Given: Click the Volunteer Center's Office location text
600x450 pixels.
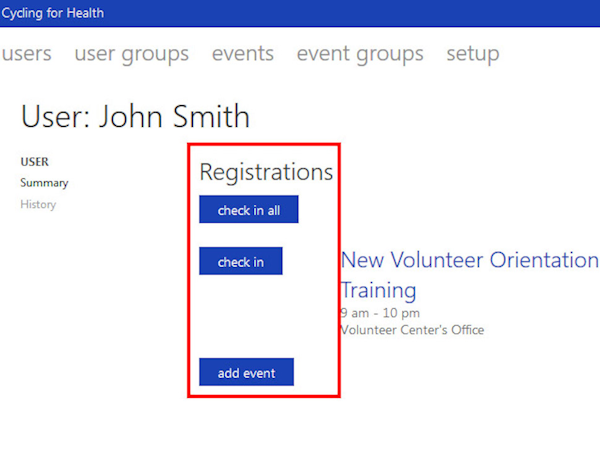Looking at the screenshot, I should click(412, 330).
